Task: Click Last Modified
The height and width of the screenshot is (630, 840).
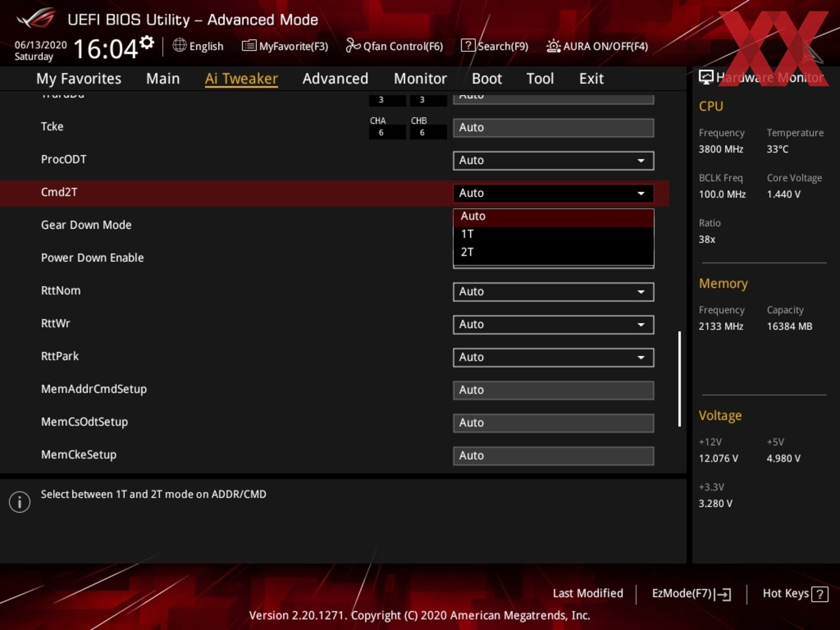Action: [x=588, y=594]
